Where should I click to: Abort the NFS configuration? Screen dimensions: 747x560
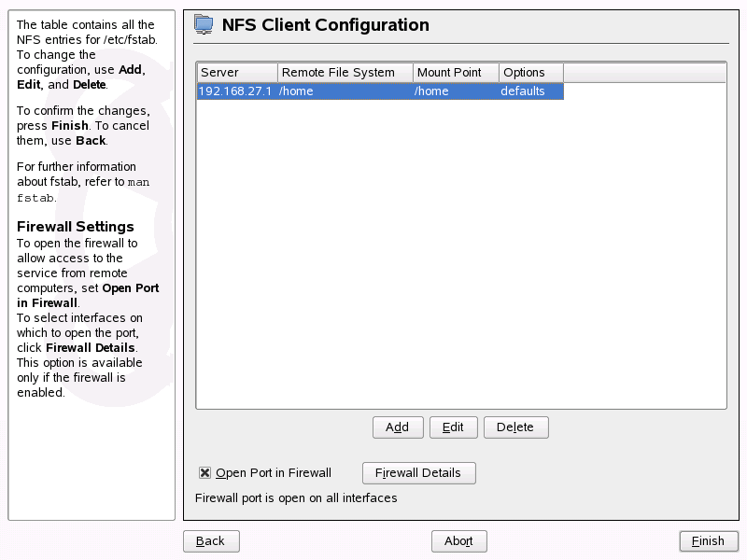point(459,541)
